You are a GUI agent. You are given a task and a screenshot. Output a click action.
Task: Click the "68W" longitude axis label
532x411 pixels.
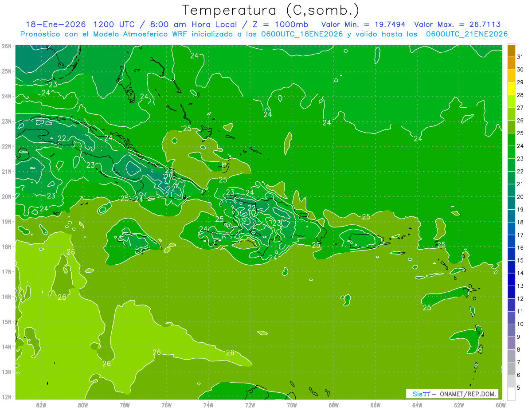click(x=333, y=404)
